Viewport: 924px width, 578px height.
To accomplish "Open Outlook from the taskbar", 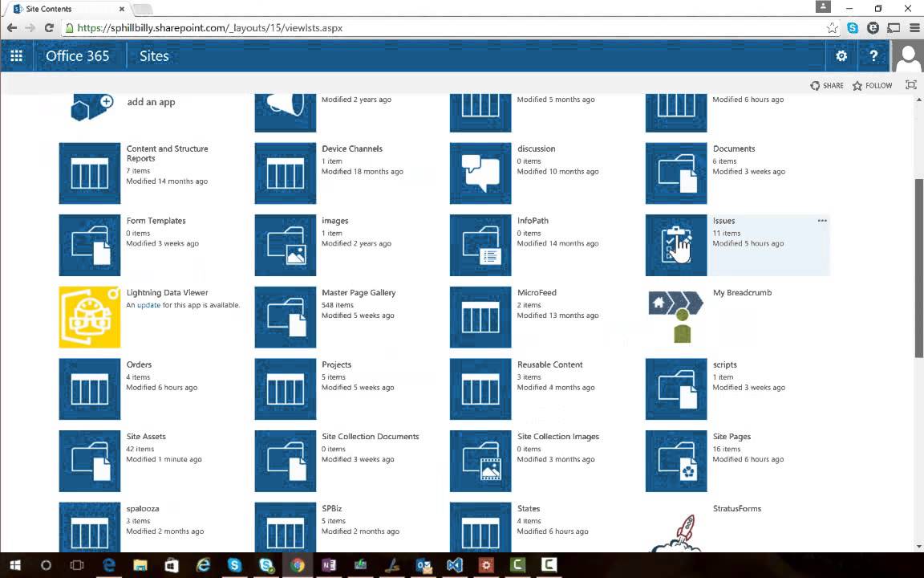I will click(x=423, y=565).
